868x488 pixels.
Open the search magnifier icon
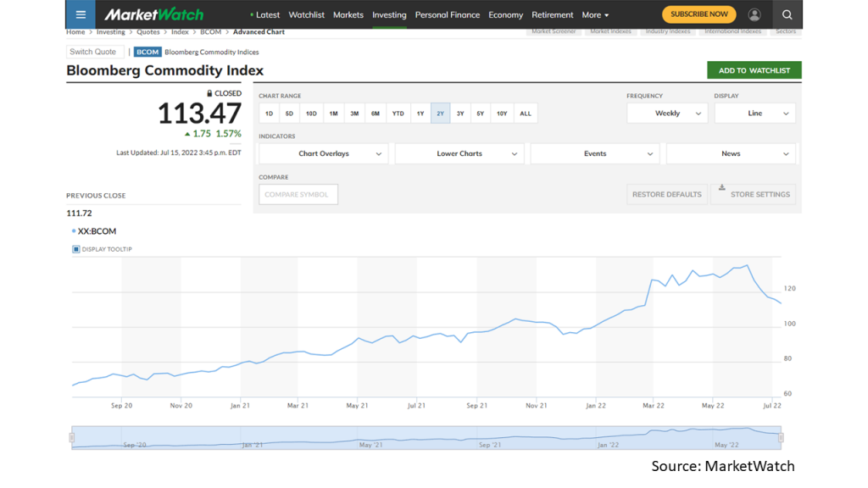pos(787,15)
